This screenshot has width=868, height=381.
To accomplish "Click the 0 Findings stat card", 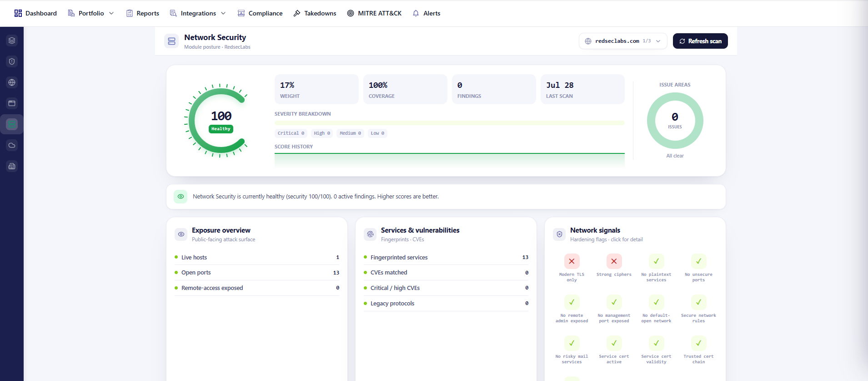I will tap(494, 89).
